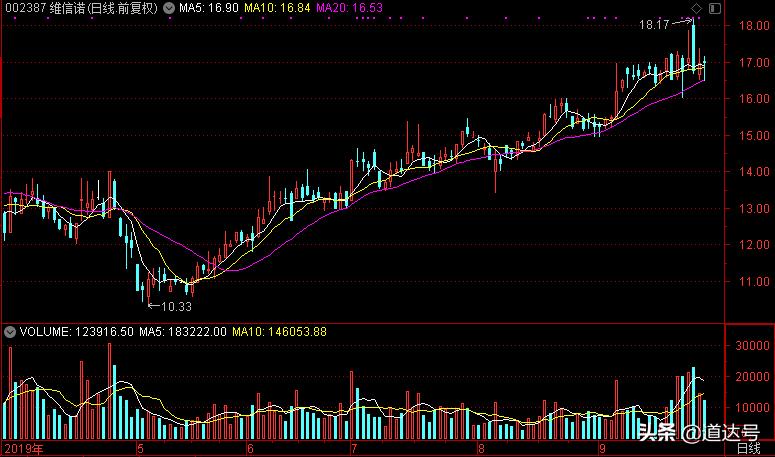The image size is (775, 457).
Task: Click volume MA10: 146053.88 label
Action: [x=279, y=332]
